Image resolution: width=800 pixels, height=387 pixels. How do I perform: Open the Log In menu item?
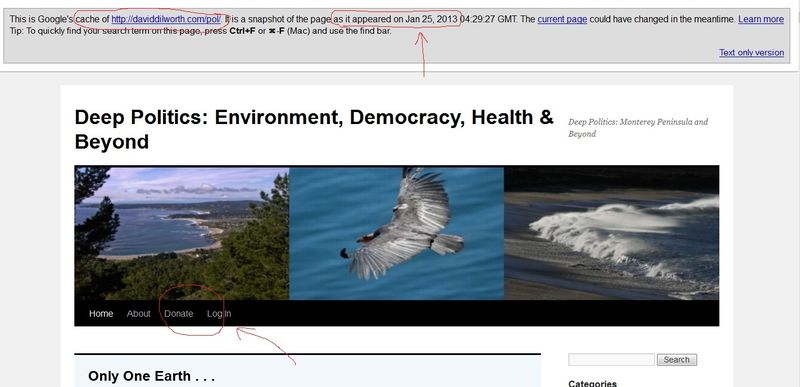(219, 314)
